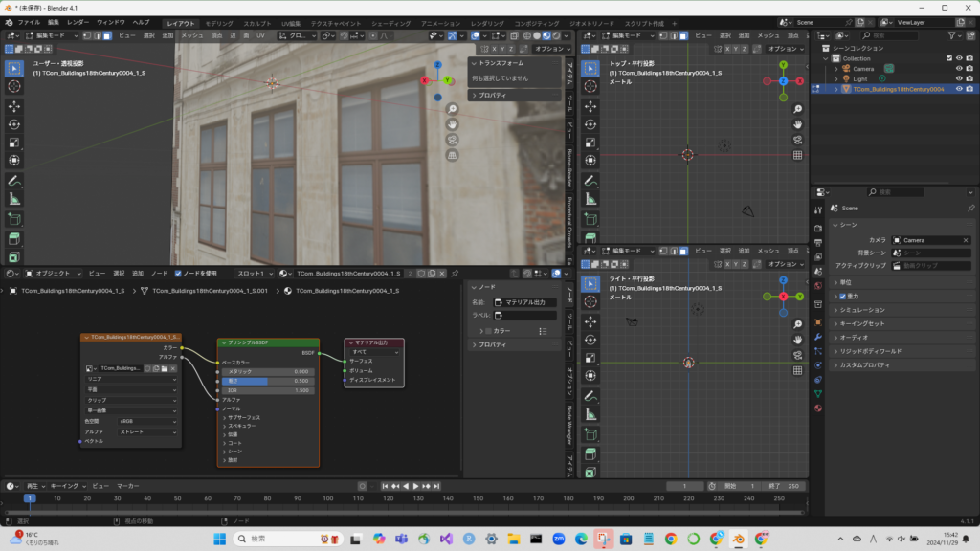Choose the Annotate pencil tool

(x=14, y=180)
